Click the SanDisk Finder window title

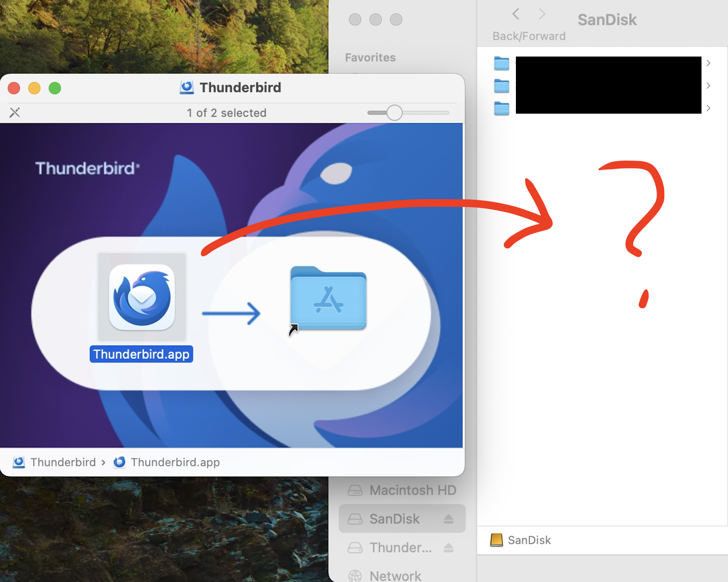click(x=607, y=20)
